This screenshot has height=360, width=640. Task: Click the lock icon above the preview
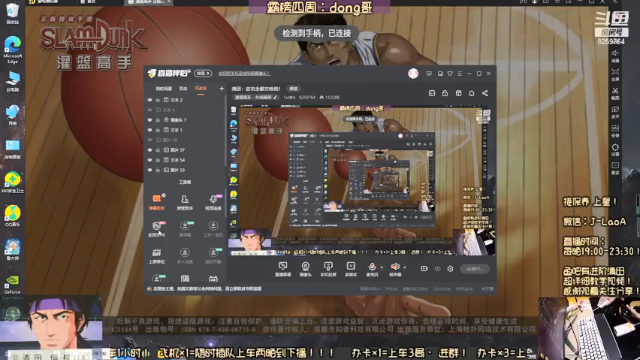click(445, 93)
